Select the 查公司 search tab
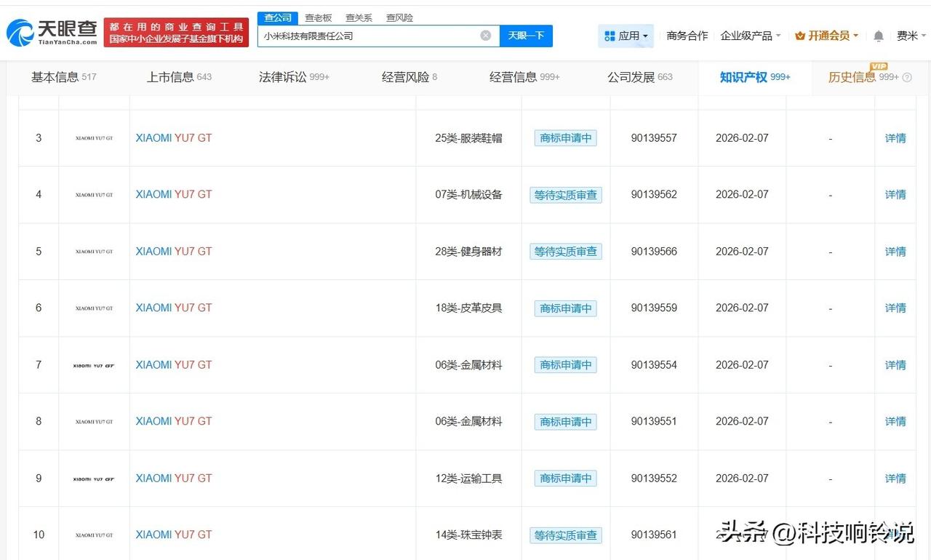931x560 pixels. (x=278, y=17)
